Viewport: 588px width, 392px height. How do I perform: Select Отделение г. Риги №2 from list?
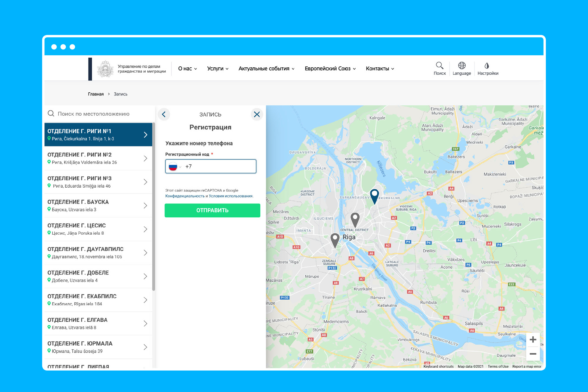[98, 158]
